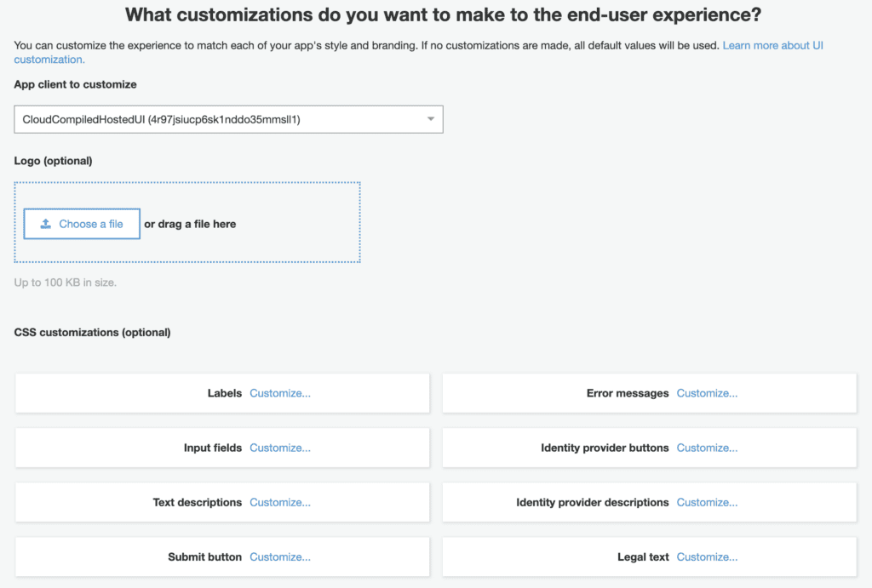The width and height of the screenshot is (872, 588).
Task: Select the CloudCompiledHostedUI client field
Action: point(228,119)
